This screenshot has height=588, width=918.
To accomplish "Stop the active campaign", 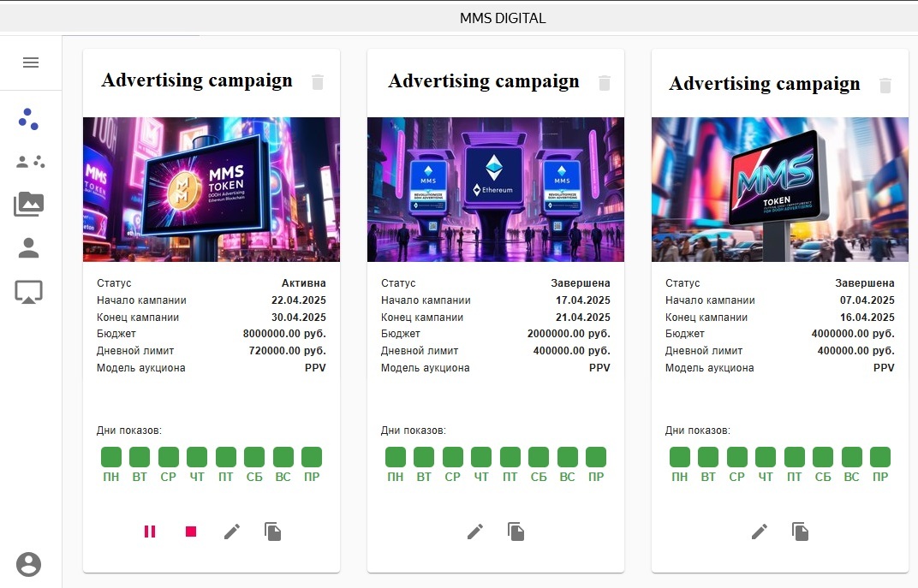I will click(x=191, y=532).
